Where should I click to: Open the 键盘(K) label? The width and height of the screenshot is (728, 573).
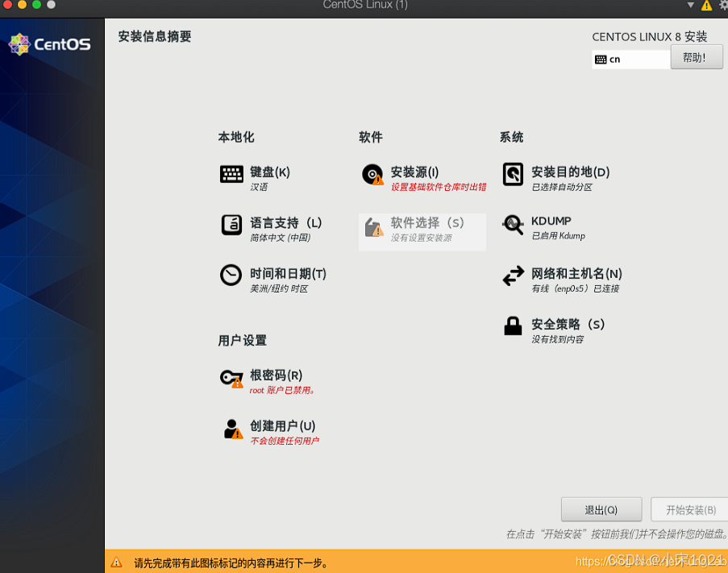click(x=270, y=172)
